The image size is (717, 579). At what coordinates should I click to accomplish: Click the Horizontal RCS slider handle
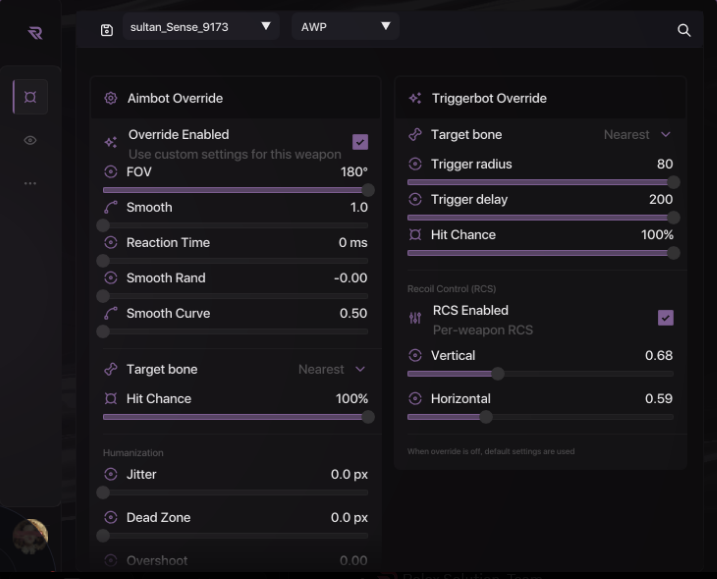(x=486, y=417)
